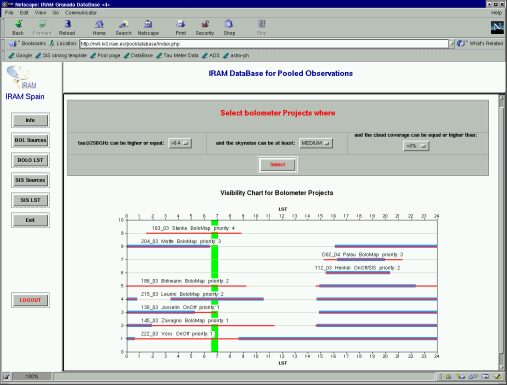This screenshot has height=385, width=507.
Task: Open the Edit menu
Action: [24, 13]
